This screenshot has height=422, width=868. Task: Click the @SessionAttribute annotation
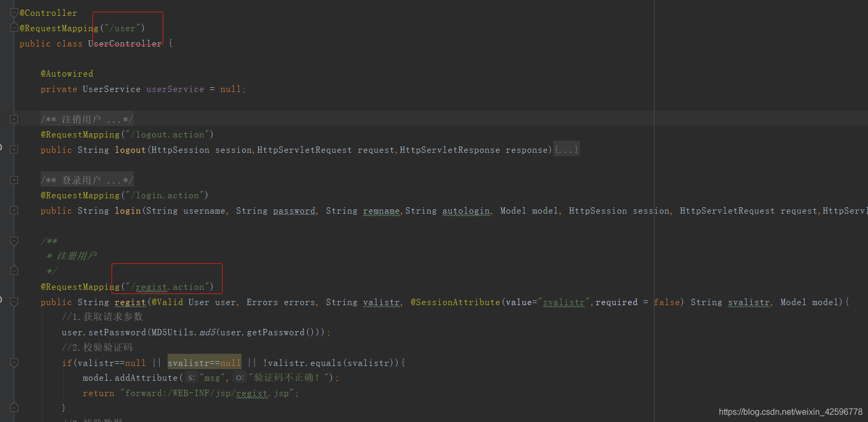455,302
